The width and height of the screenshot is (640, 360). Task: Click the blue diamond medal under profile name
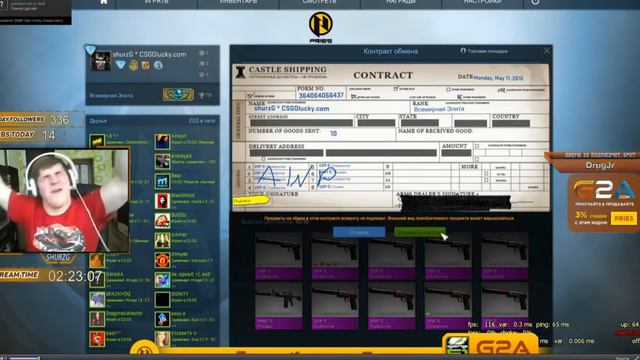(x=120, y=65)
